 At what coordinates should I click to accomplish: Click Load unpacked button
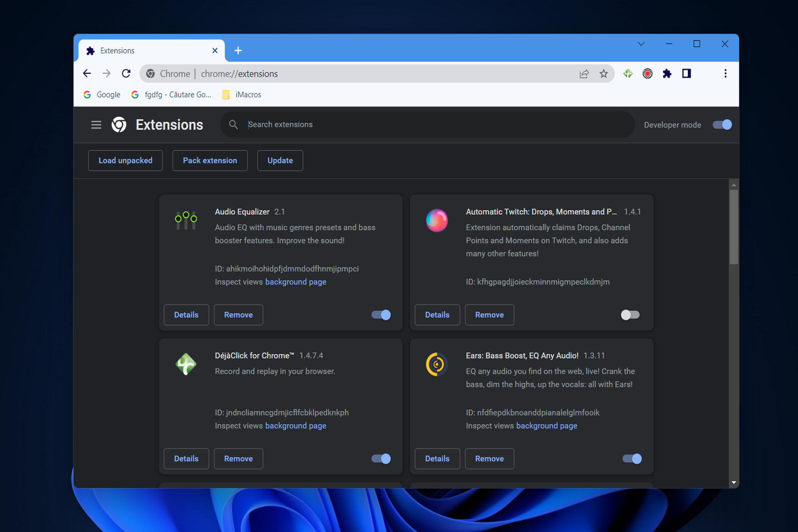(125, 160)
